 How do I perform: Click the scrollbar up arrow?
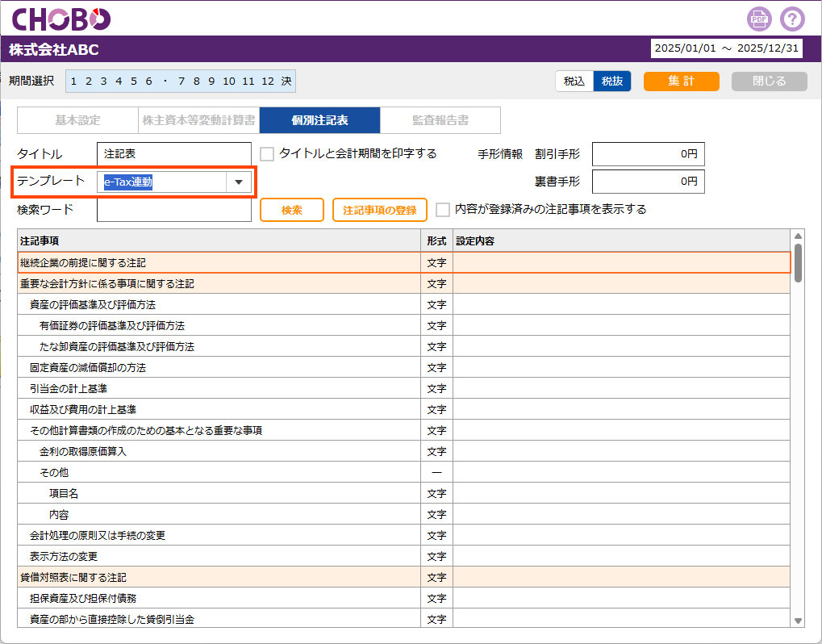pyautogui.click(x=798, y=236)
